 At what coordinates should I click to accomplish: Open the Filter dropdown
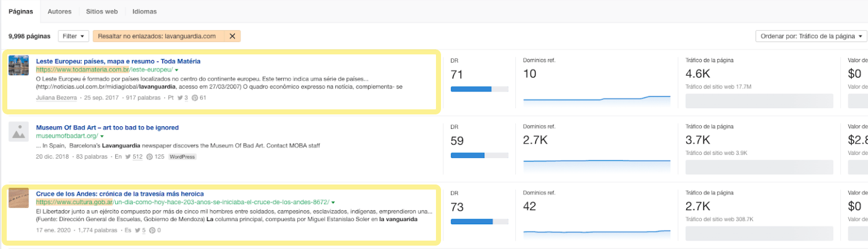pyautogui.click(x=73, y=36)
